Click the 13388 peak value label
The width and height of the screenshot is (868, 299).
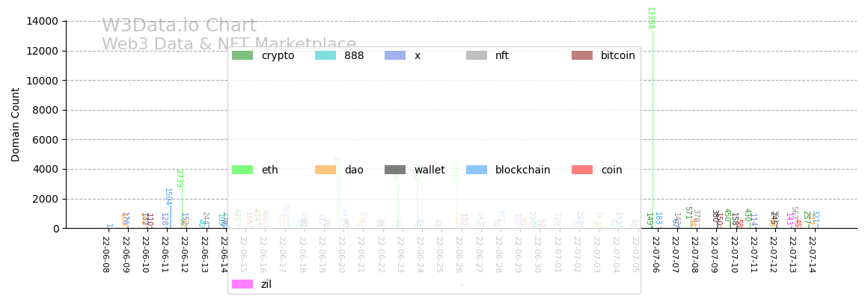[650, 18]
